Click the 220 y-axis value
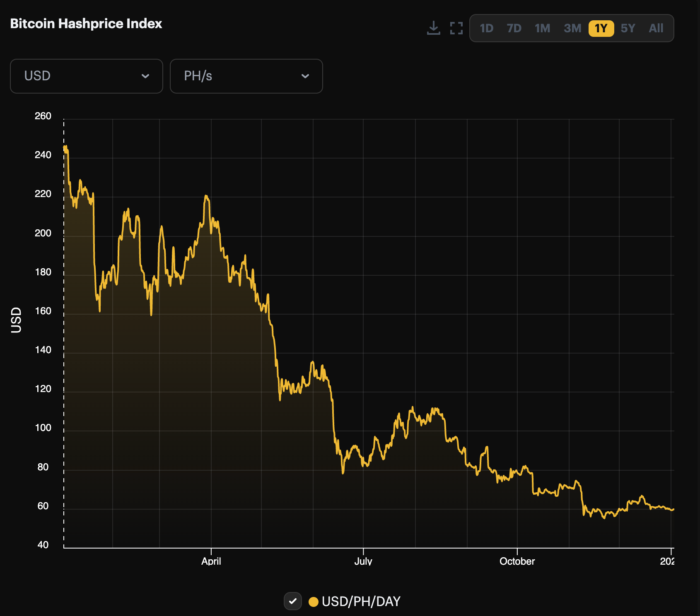 (43, 194)
